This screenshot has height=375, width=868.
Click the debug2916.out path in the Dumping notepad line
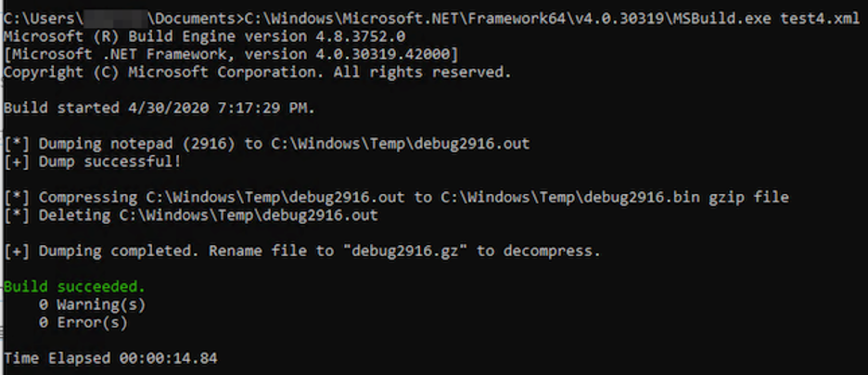click(x=401, y=144)
